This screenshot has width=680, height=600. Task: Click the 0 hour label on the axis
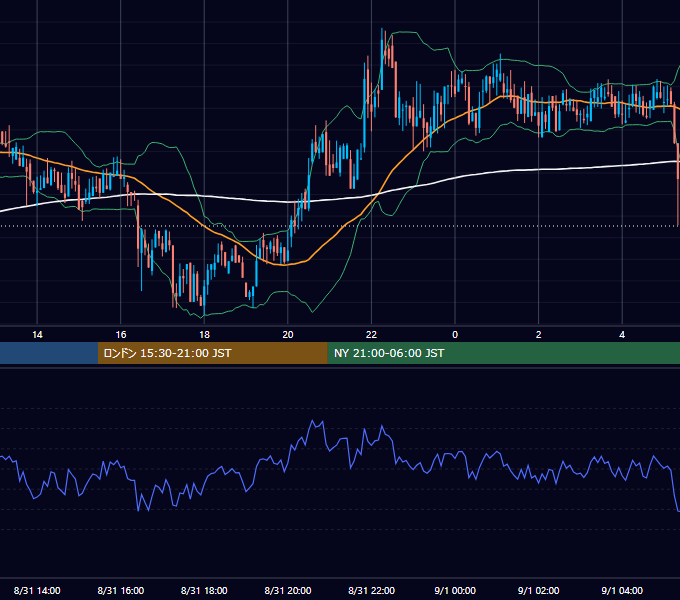pos(455,335)
